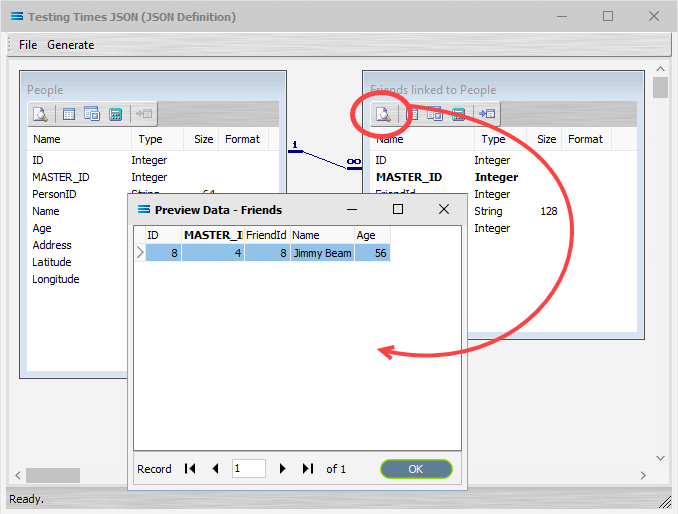This screenshot has width=678, height=514.
Task: Open the File menu
Action: tap(28, 45)
